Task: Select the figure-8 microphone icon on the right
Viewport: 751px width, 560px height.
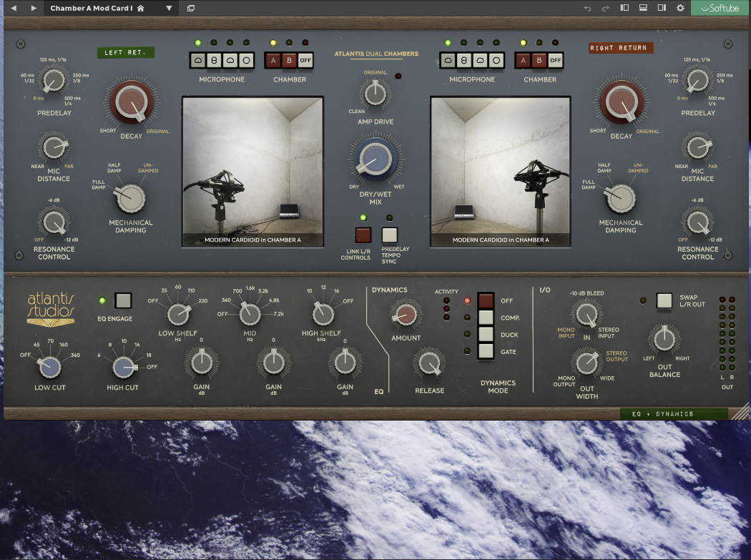Action: [464, 61]
